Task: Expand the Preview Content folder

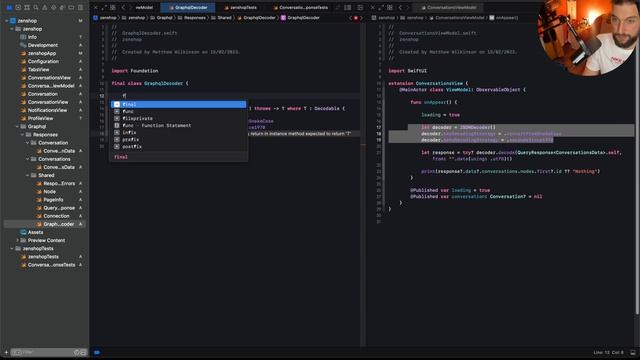Action: [18, 240]
